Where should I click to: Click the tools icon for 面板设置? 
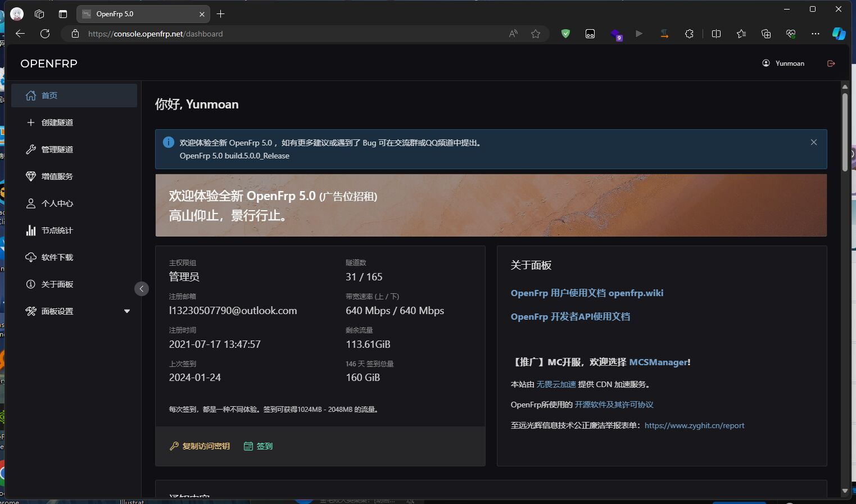31,311
